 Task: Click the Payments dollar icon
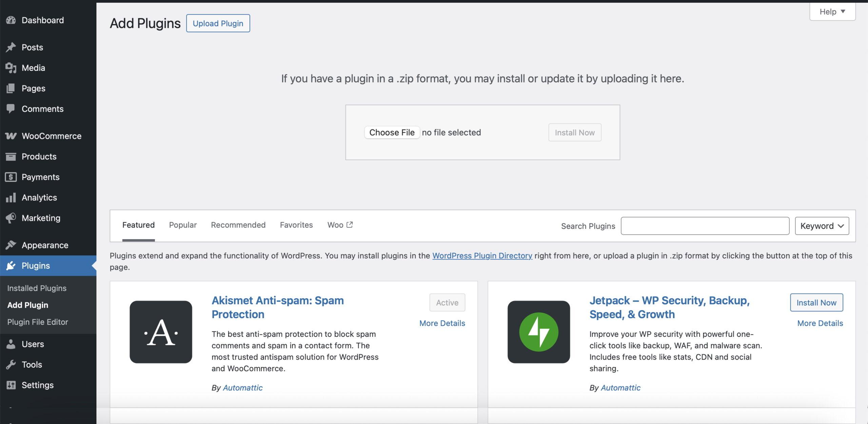11,177
